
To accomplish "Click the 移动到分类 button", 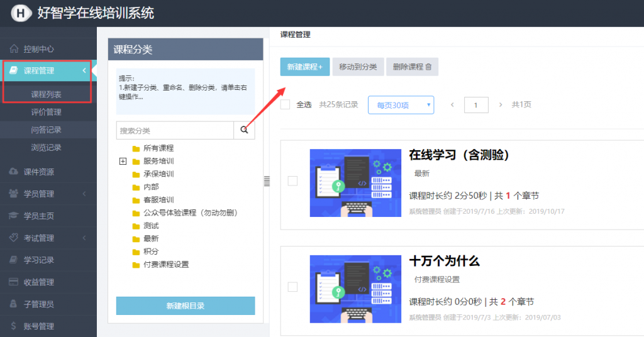I will (358, 67).
